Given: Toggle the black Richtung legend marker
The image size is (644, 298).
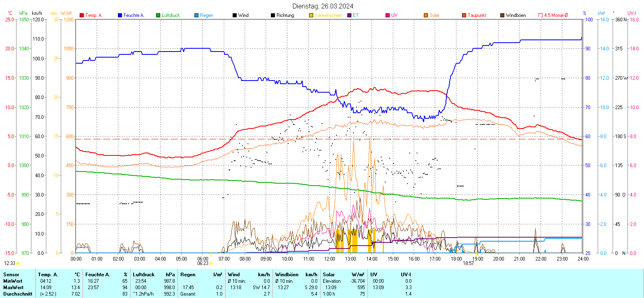Looking at the screenshot, I should click(x=273, y=15).
